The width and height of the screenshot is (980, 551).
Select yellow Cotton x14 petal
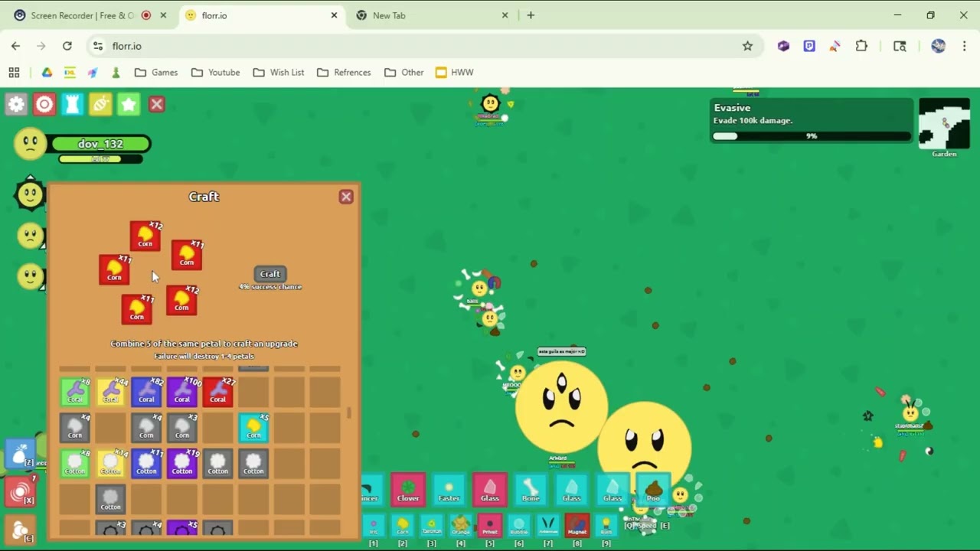click(111, 464)
